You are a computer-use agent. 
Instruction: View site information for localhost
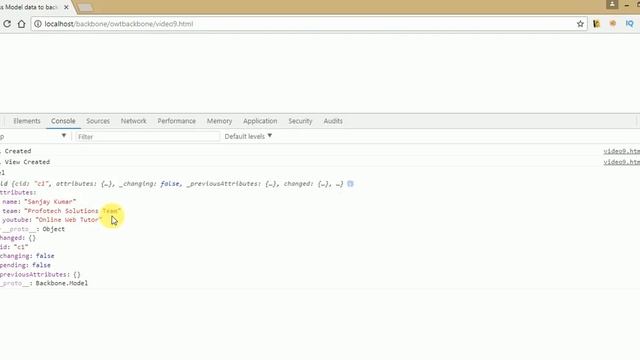[38, 24]
